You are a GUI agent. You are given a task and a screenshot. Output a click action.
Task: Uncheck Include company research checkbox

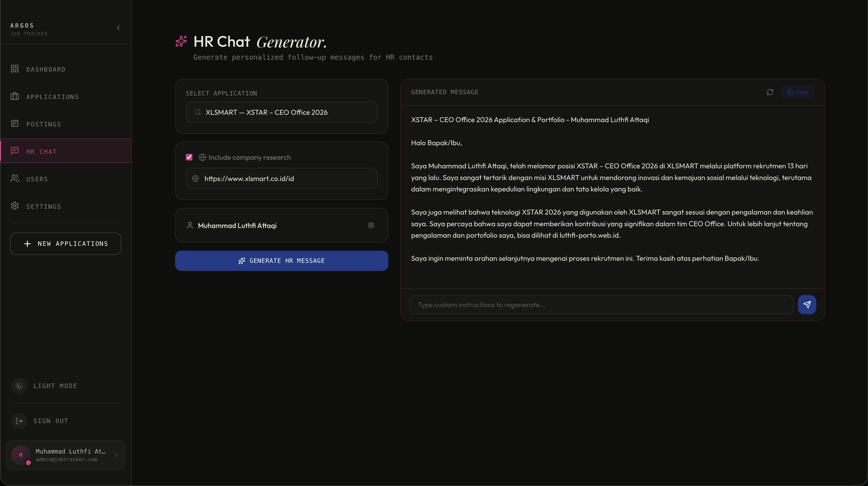pos(189,157)
